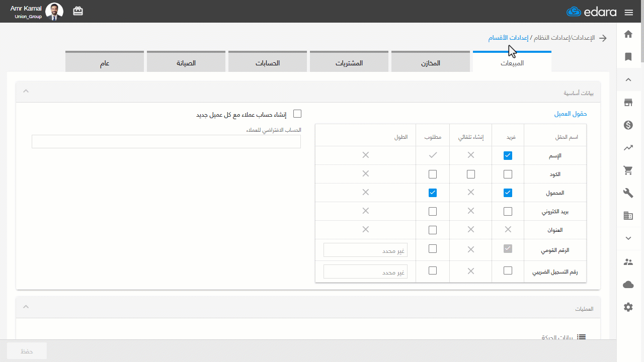Screen dimensions: 644x362
Task: Check مطلوب for the الرقم القومي field
Action: [433, 248]
